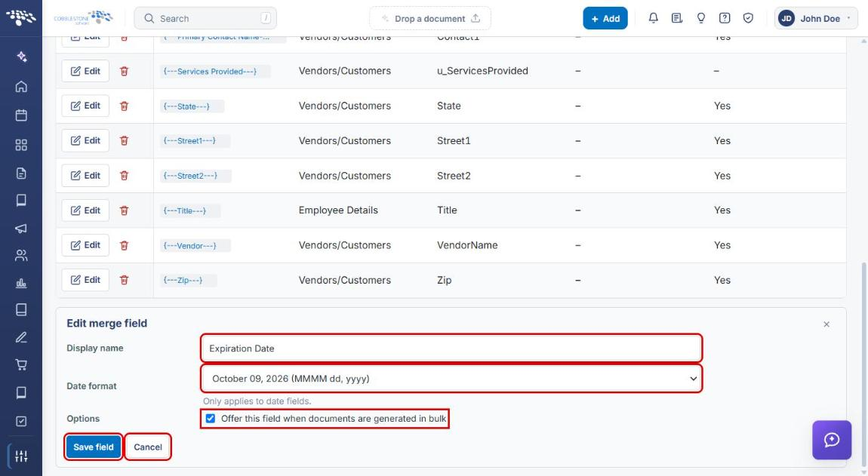
Task: Click the Save field button
Action: point(94,447)
